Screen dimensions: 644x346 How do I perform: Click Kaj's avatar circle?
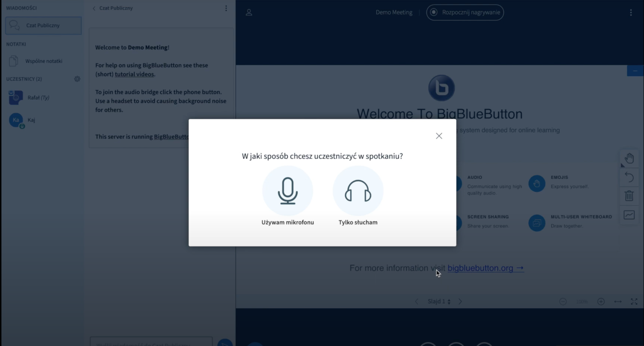16,120
